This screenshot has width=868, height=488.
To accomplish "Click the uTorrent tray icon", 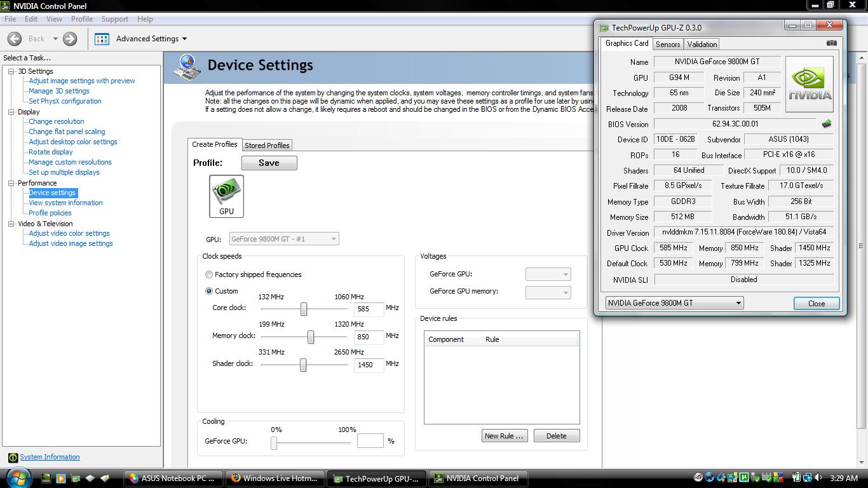I will pyautogui.click(x=744, y=477).
